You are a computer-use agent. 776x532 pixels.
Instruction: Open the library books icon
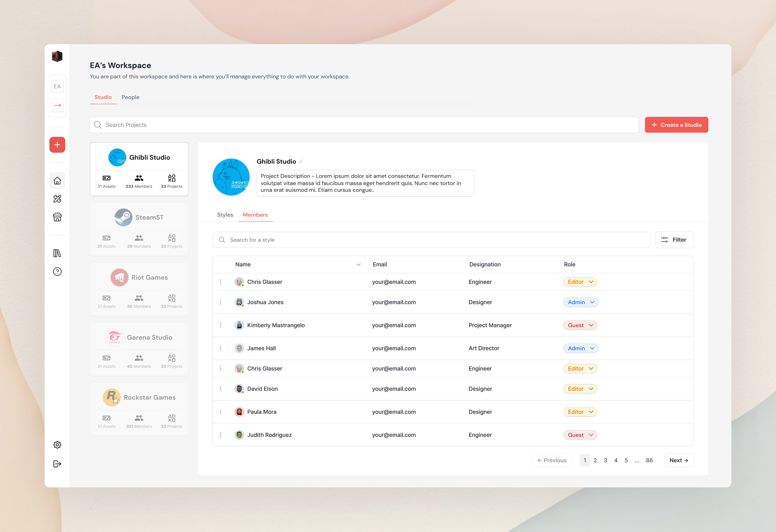[x=57, y=253]
